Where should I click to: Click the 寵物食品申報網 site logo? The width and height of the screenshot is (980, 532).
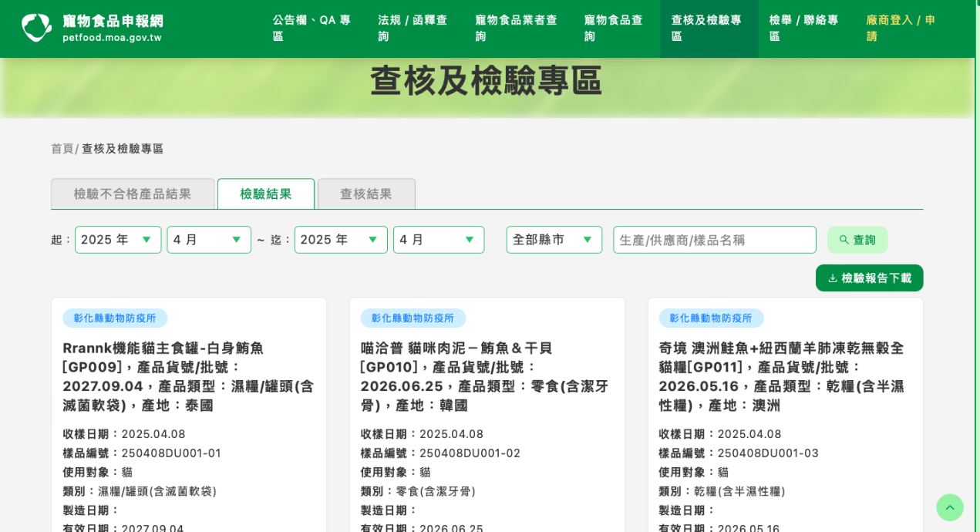[92, 28]
